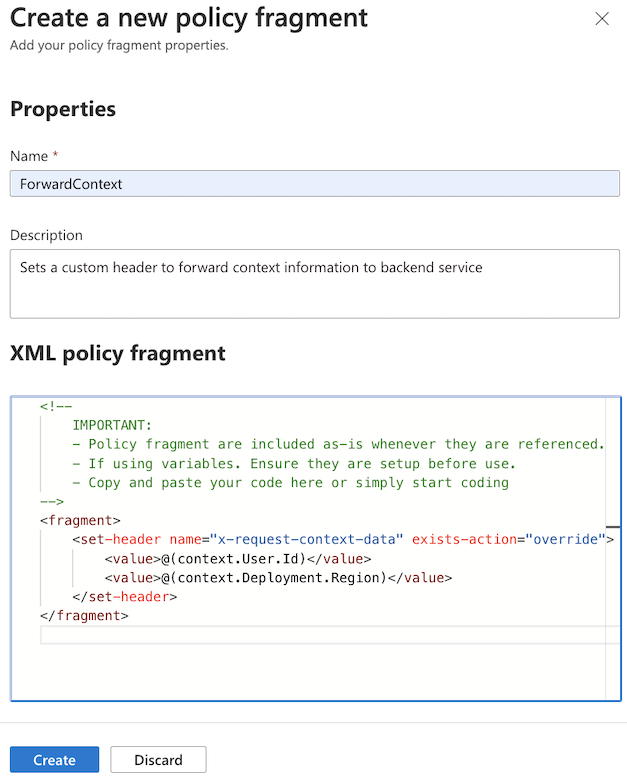Click the set-header line in XML editor
The width and height of the screenshot is (627, 777).
343,539
